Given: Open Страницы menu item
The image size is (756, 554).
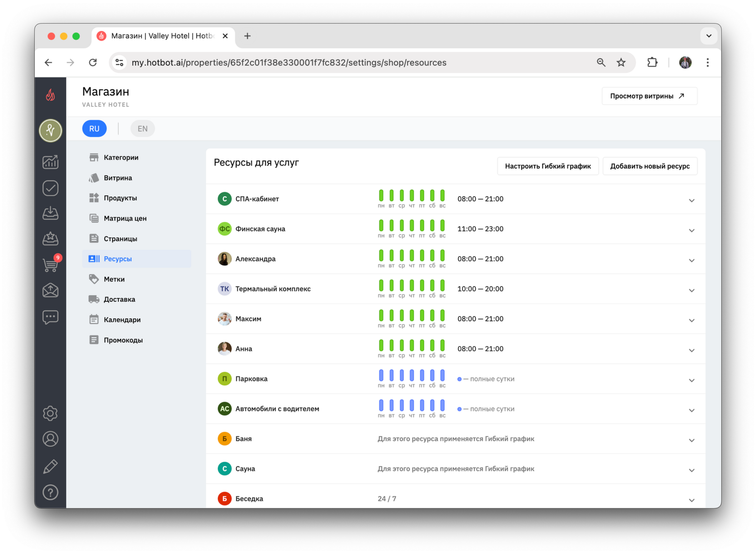Looking at the screenshot, I should 137,239.
